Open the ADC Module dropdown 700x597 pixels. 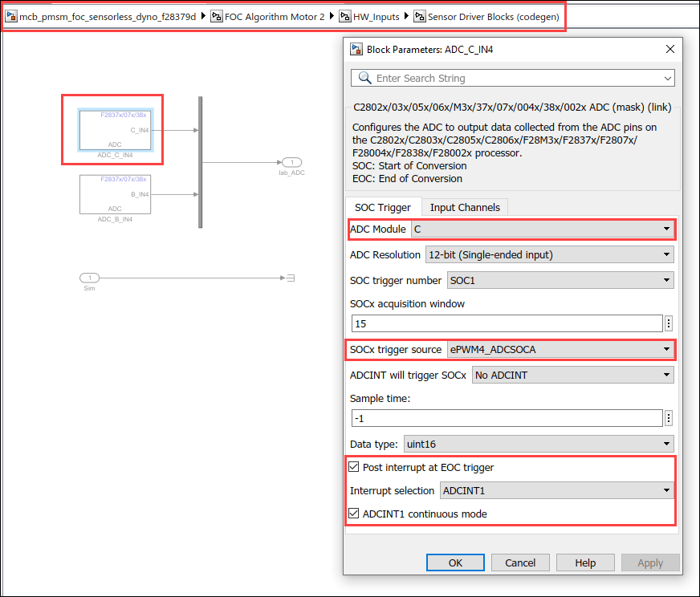point(543,229)
